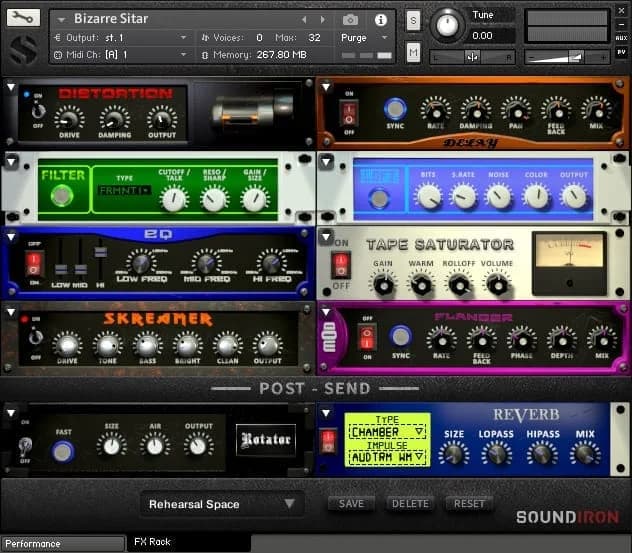Go to the next instrument arrow

322,19
